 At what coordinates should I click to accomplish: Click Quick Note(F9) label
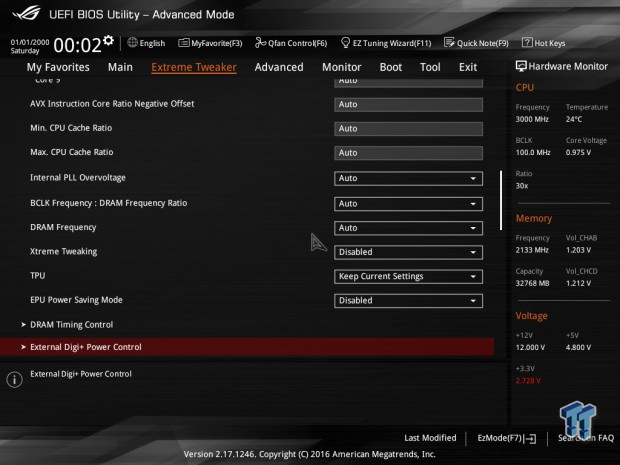click(483, 43)
